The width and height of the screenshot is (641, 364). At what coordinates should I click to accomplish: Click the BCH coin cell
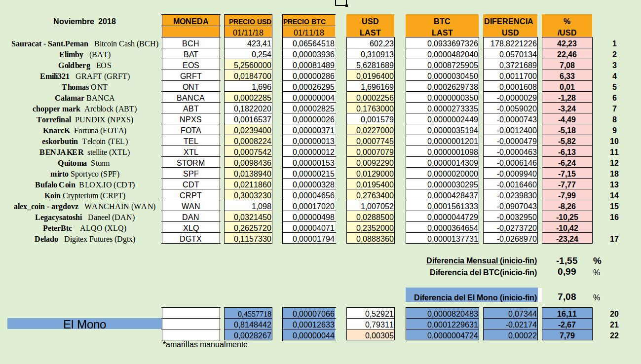pyautogui.click(x=191, y=43)
